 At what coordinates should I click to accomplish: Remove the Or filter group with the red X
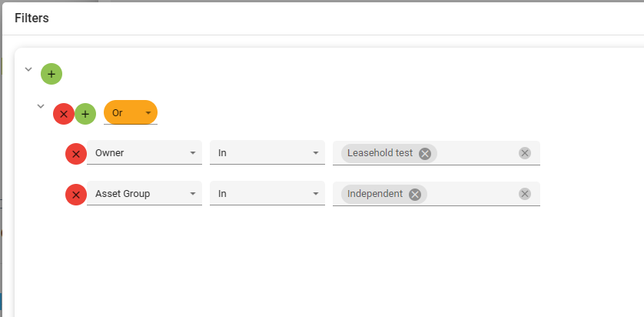point(64,114)
